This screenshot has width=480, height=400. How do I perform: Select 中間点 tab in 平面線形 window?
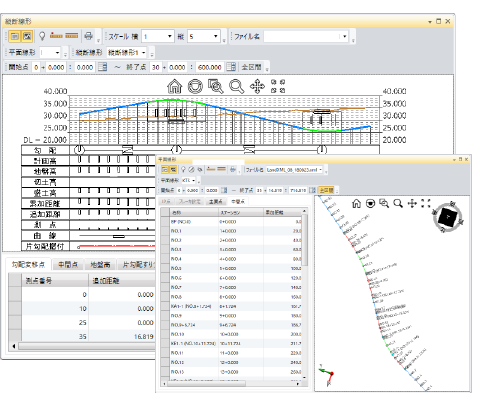pyautogui.click(x=238, y=201)
